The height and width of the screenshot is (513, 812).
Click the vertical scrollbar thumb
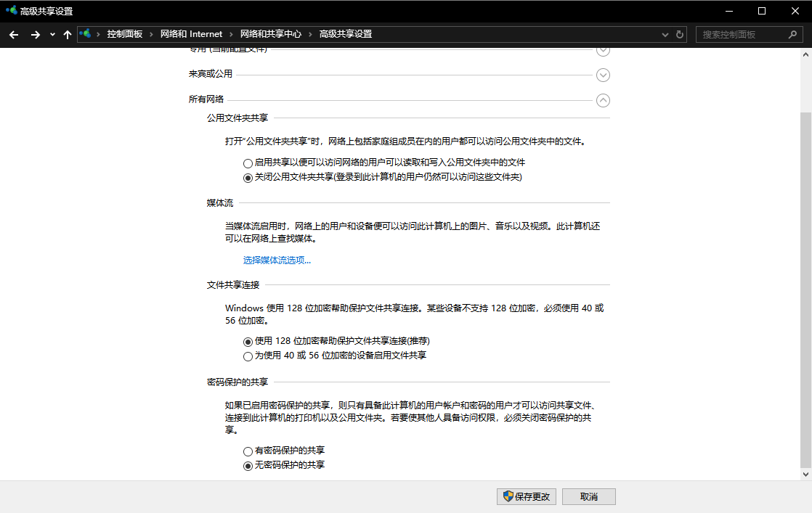805,289
